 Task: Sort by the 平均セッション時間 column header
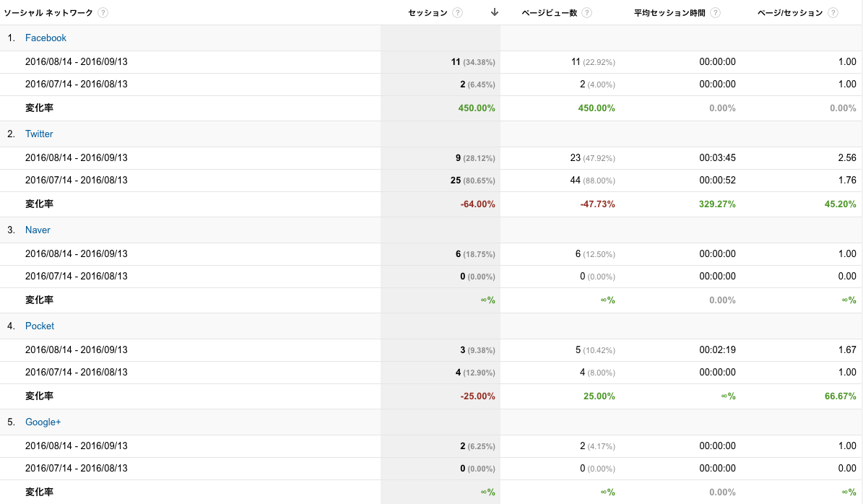pos(669,13)
